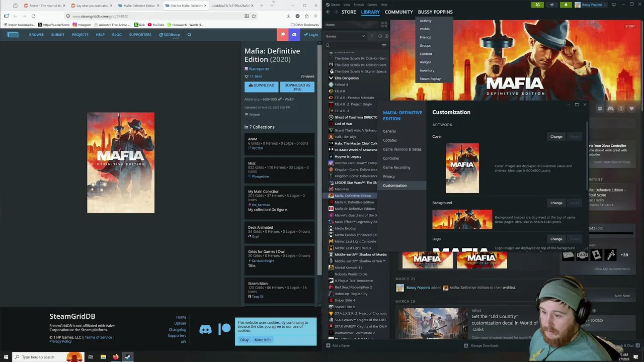Open the browser extensions icon
The image size is (644, 362).
(306, 16)
